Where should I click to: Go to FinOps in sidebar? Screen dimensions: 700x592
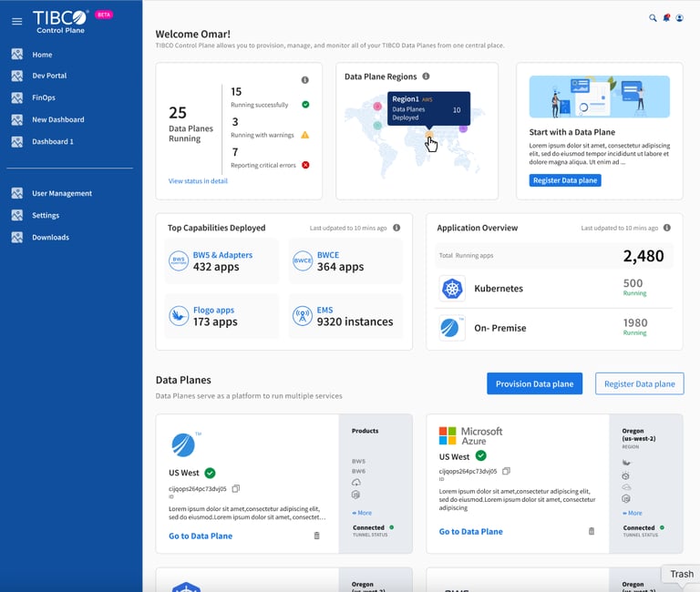click(44, 97)
